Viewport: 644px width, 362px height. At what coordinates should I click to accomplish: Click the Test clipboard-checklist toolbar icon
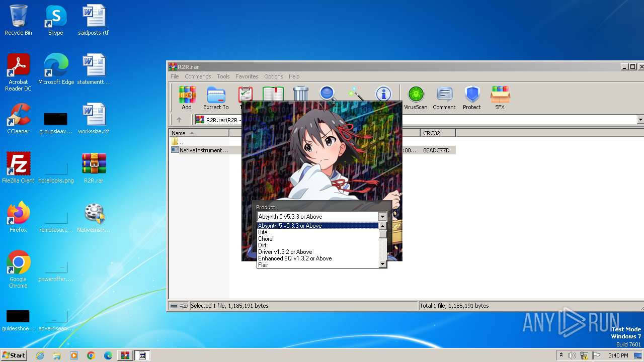tap(245, 94)
